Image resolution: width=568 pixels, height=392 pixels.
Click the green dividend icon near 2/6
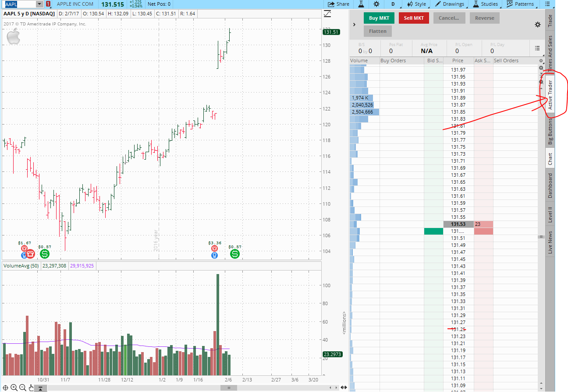[x=235, y=253]
